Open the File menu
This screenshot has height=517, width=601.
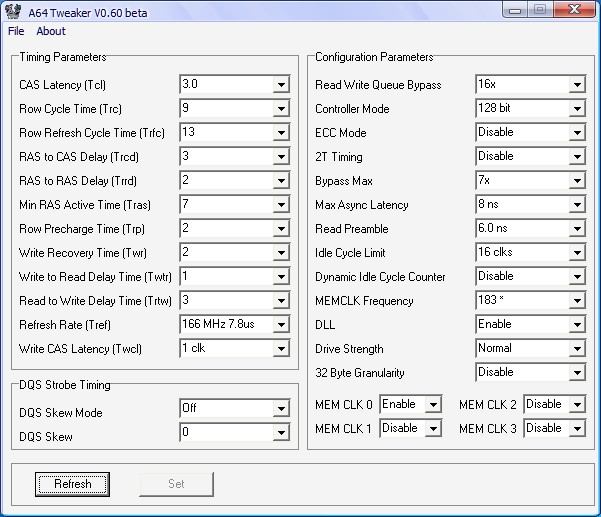pos(16,31)
